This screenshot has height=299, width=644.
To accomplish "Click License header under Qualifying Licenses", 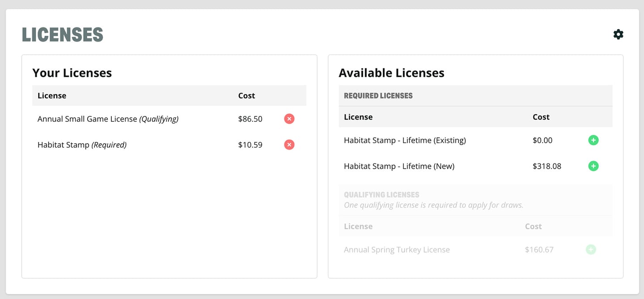I will click(358, 226).
